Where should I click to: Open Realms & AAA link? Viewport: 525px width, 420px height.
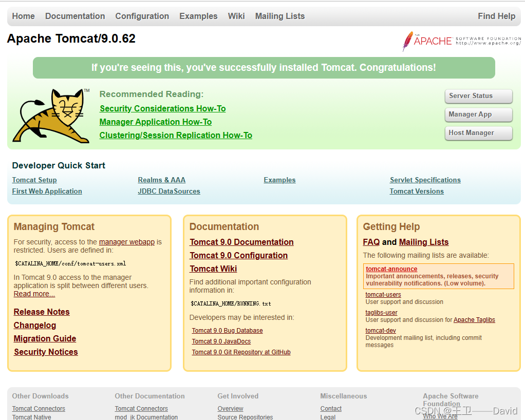click(x=162, y=180)
